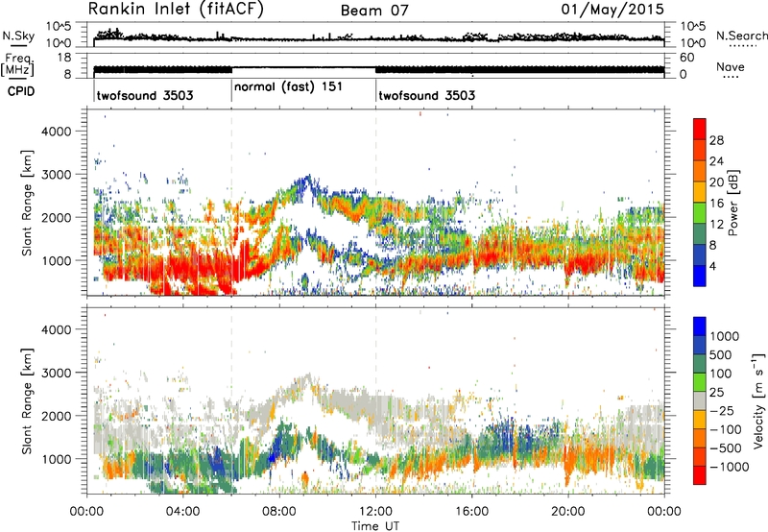Click the '28' value on the Power scale
The height and width of the screenshot is (532, 768).
(716, 140)
